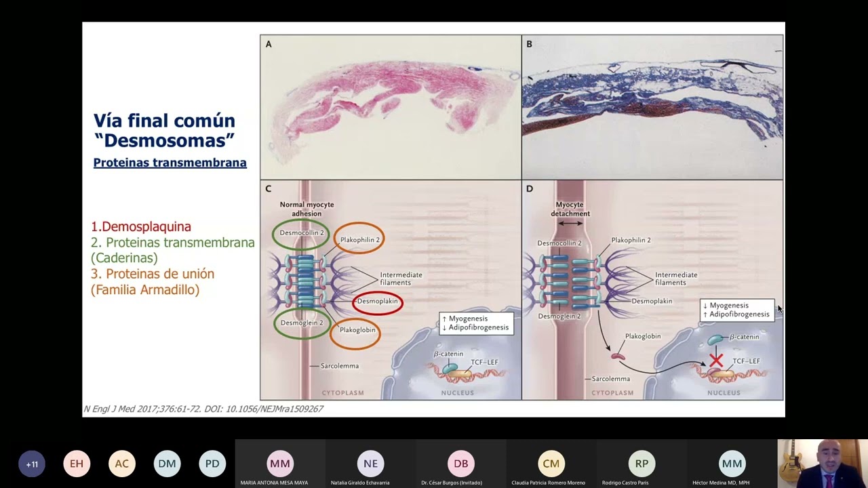Click Maria Antonia Mesa Maya name label
The width and height of the screenshot is (868, 488).
point(274,483)
